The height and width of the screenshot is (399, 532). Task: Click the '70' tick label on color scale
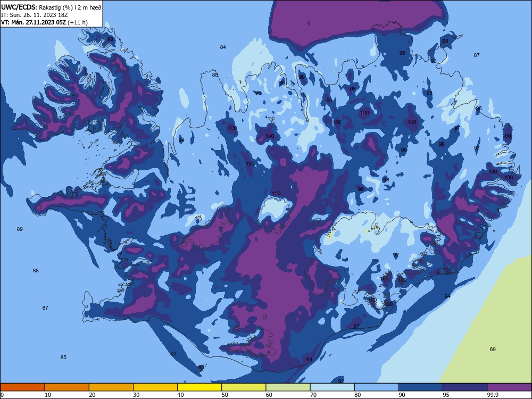[313, 395]
